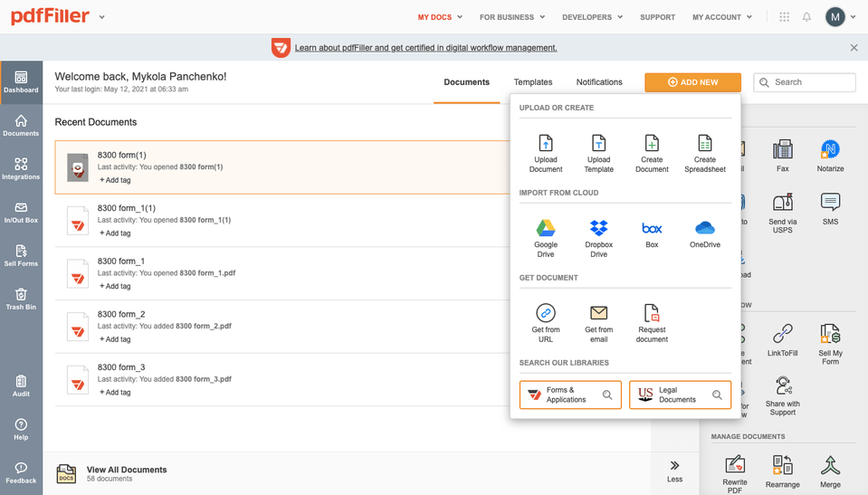Open Documents in the left sidebar
Image resolution: width=868 pixels, height=495 pixels.
tap(21, 126)
